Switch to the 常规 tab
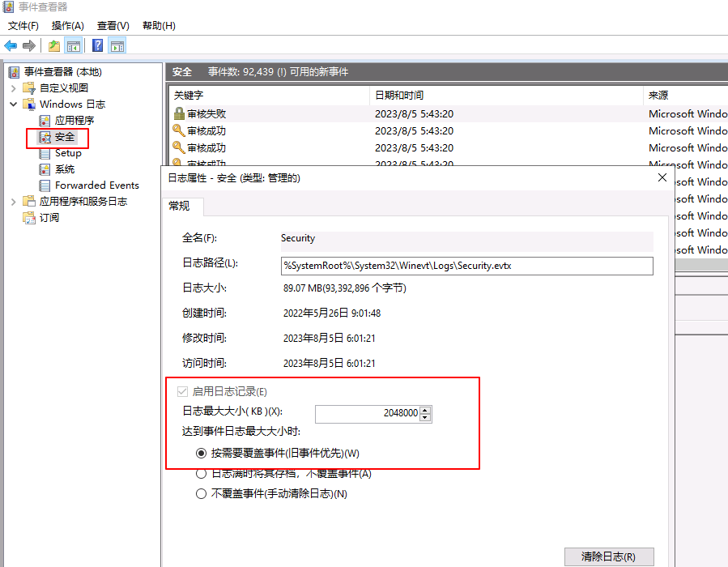The height and width of the screenshot is (567, 728). (x=179, y=207)
